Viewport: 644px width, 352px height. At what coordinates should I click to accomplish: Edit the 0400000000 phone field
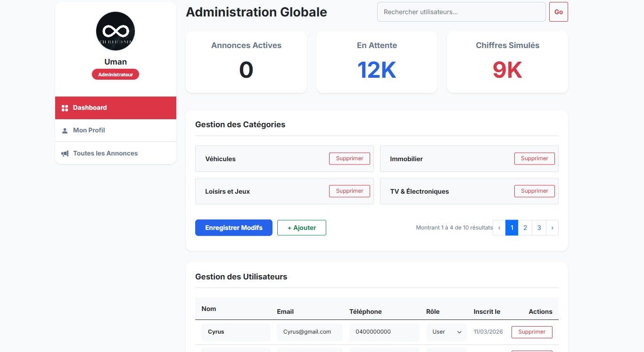click(x=384, y=332)
